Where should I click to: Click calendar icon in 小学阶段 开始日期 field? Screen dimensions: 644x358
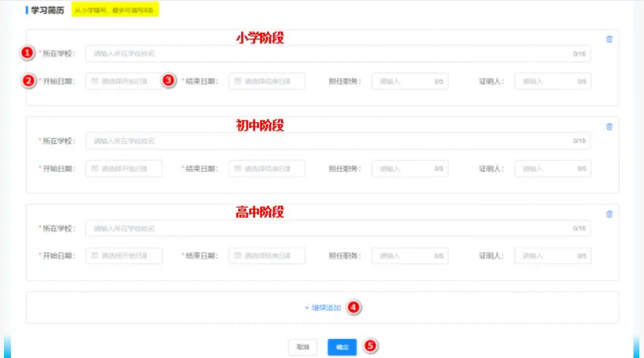(x=94, y=81)
